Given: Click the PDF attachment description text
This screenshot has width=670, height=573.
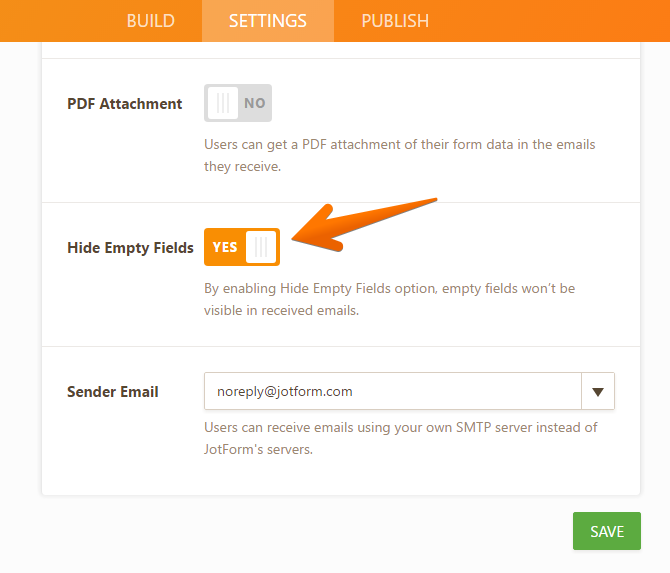Looking at the screenshot, I should point(399,155).
